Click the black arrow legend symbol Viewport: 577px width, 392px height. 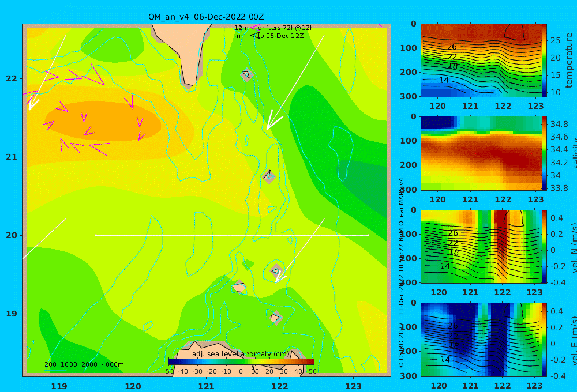254,36
